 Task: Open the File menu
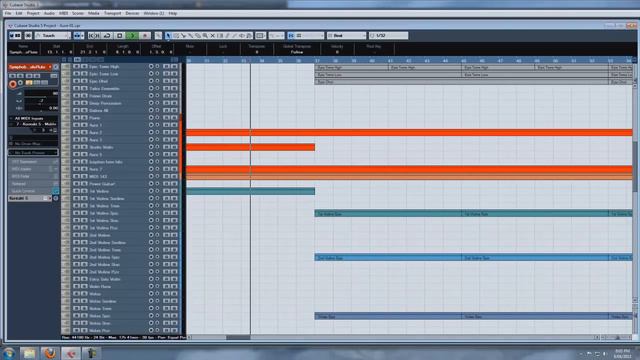click(8, 13)
